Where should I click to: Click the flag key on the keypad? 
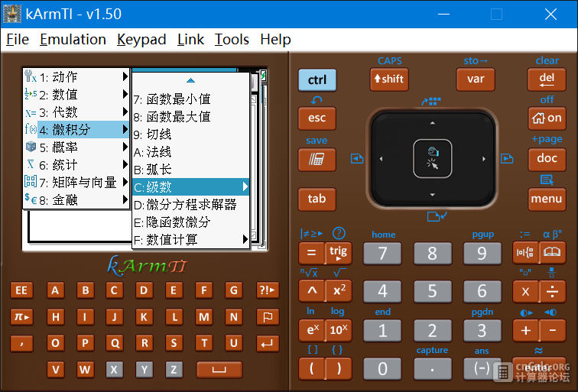pos(268,317)
